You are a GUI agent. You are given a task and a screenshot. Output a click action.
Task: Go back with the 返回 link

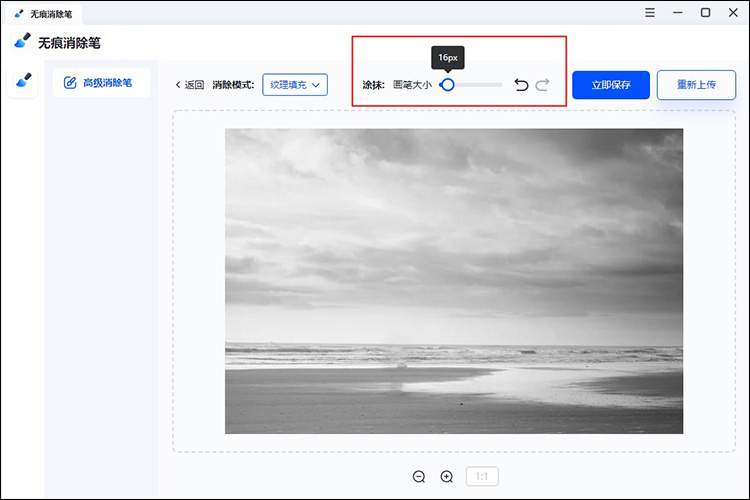(189, 85)
